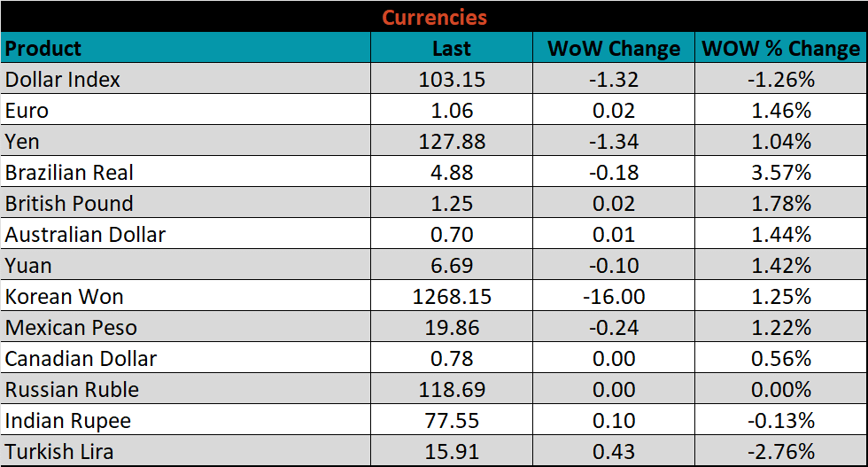
Task: Click the Euro last value 1.06
Action: click(452, 111)
